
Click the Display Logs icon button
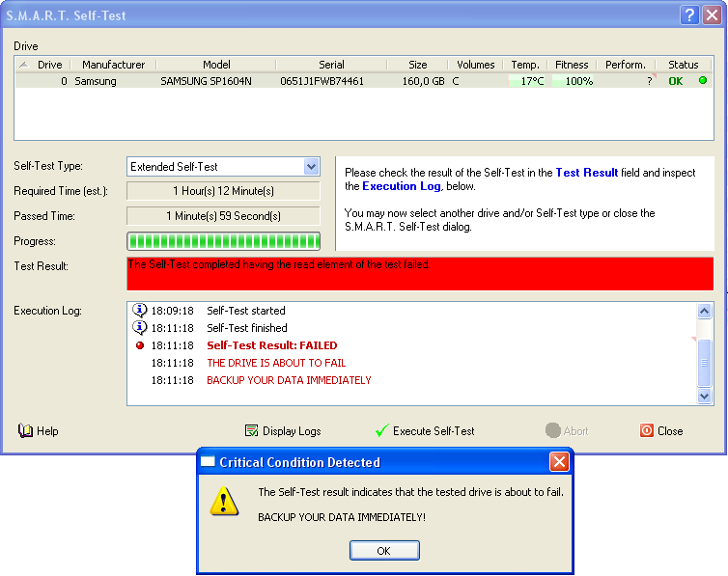252,431
